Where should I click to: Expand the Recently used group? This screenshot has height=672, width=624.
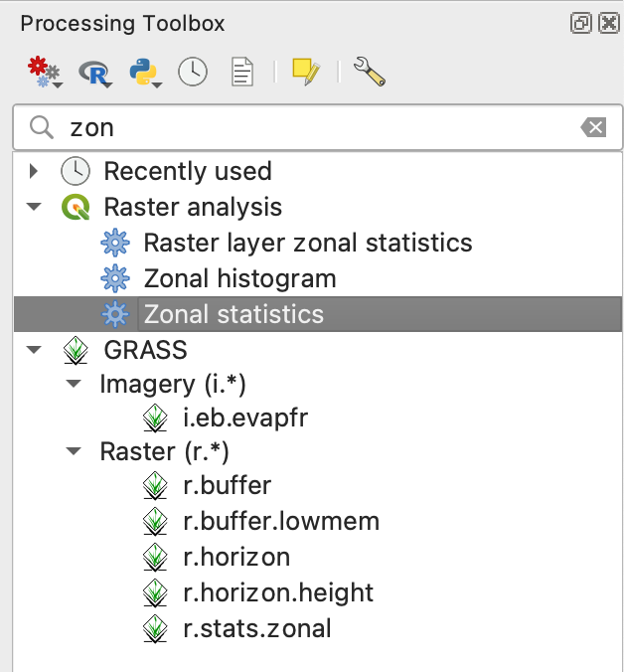(35, 171)
